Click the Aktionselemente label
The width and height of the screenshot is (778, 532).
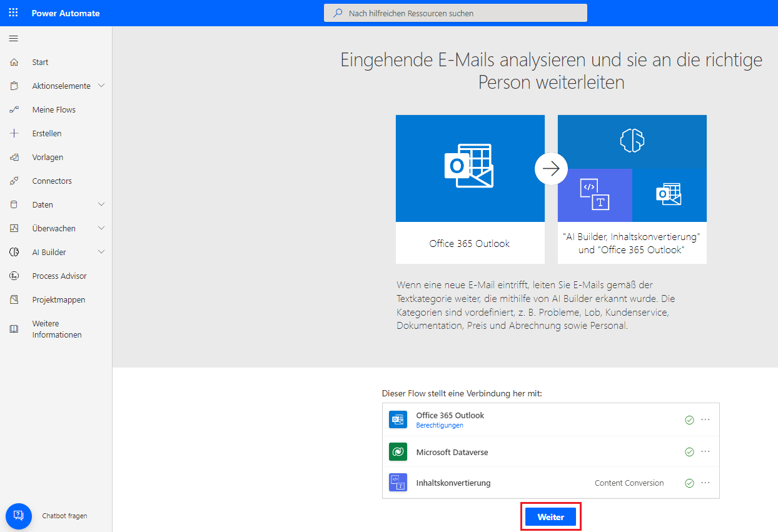point(61,86)
